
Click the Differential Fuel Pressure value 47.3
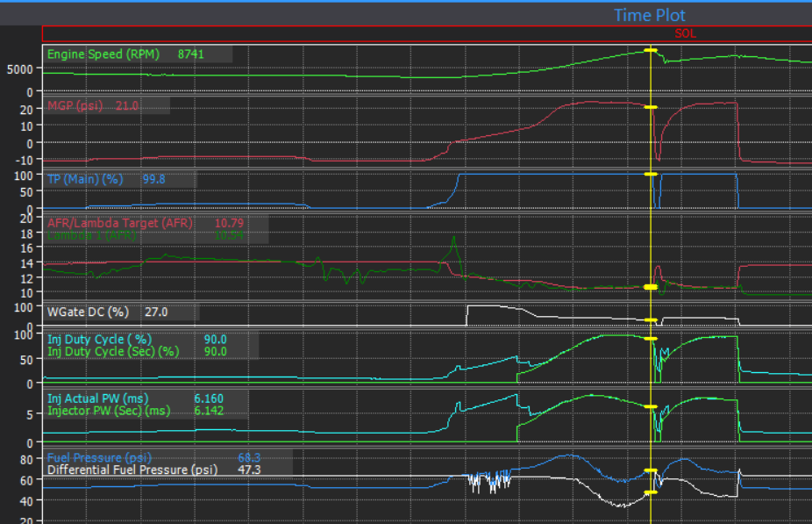(x=249, y=470)
